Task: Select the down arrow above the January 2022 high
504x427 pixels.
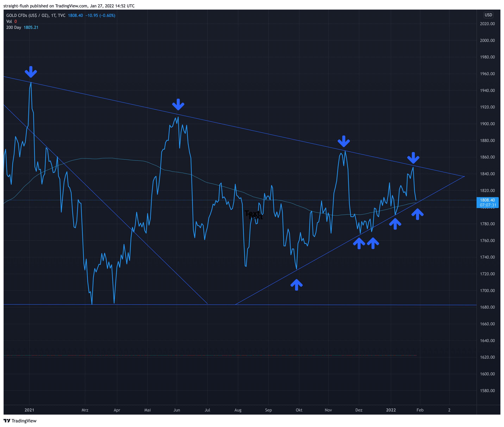Action: [413, 158]
